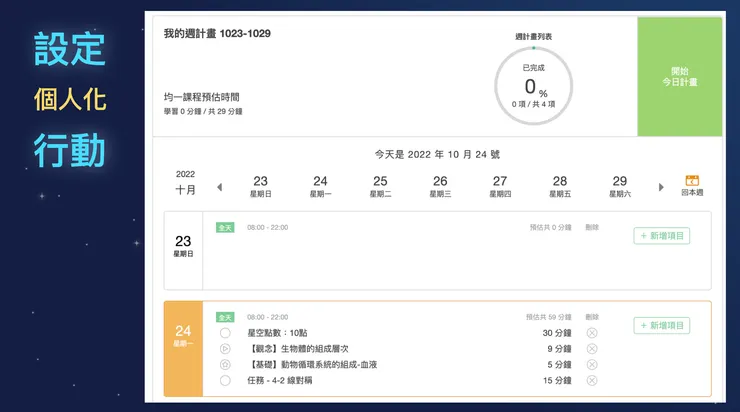
Task: Select day 27 星期四 in week strip
Action: (x=500, y=186)
